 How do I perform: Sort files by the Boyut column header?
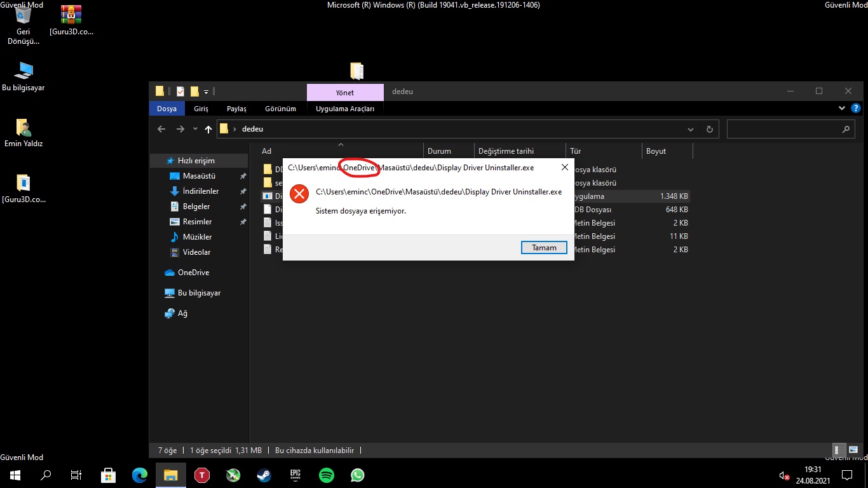(667, 151)
